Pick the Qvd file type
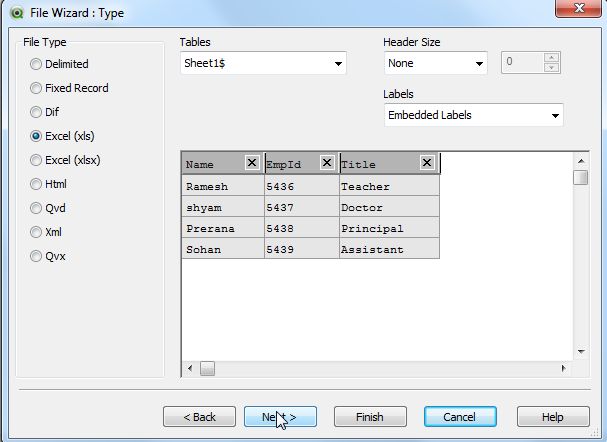The image size is (607, 442). 36,208
